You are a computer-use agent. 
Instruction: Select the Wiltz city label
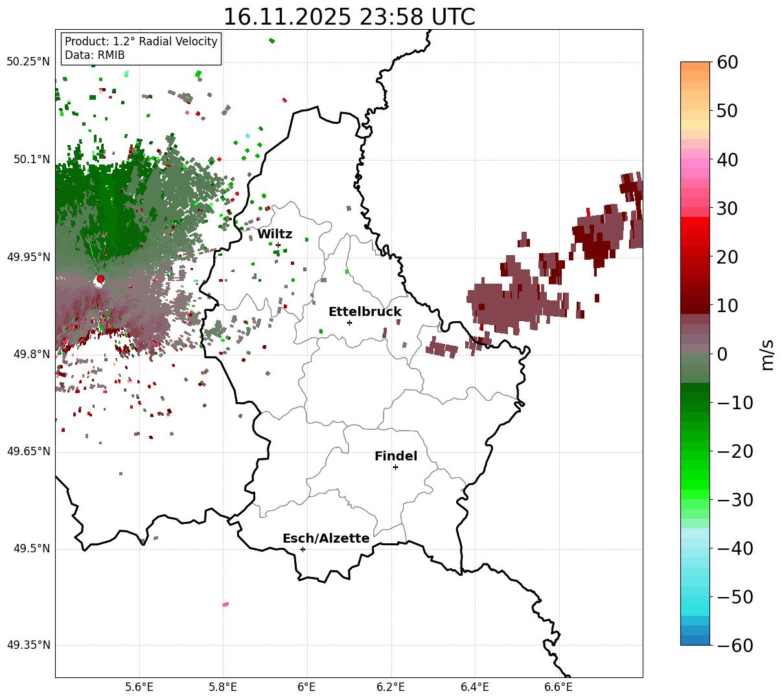click(x=275, y=234)
